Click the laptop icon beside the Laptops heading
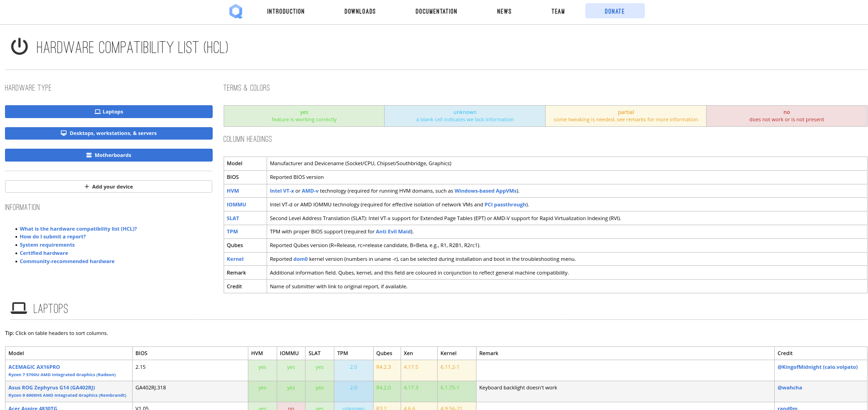The width and height of the screenshot is (868, 410). (19, 308)
